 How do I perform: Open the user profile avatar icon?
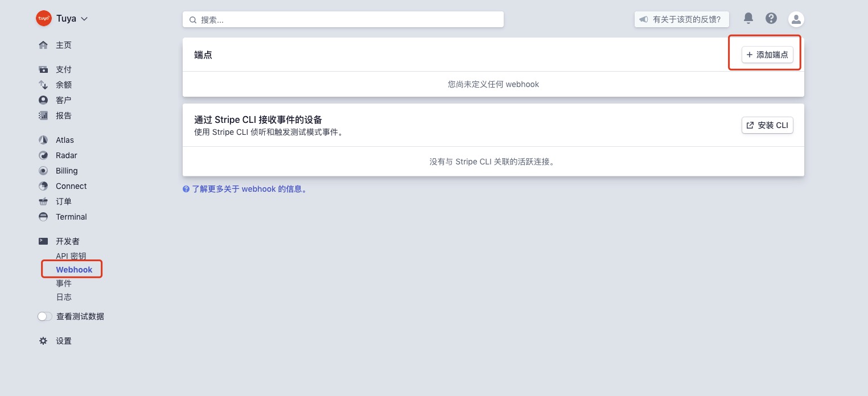[x=796, y=19]
